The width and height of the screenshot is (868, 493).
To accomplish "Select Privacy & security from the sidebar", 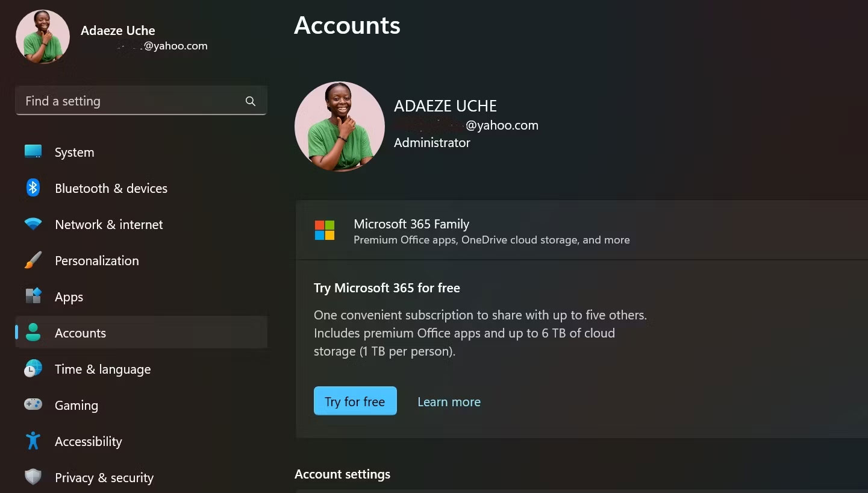I will (104, 477).
